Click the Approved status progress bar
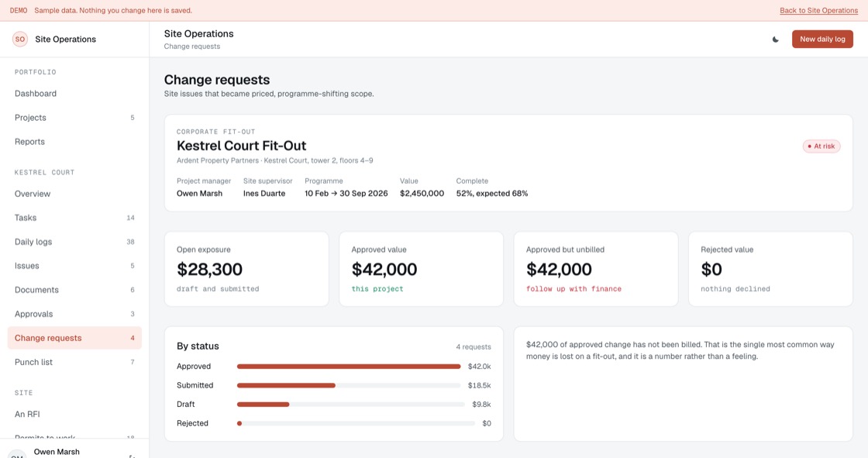Screen dimensions: 868x458 tap(349, 367)
